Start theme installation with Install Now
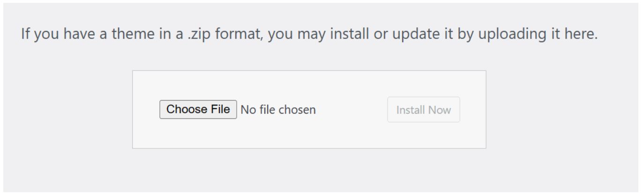The image size is (644, 195). pyautogui.click(x=423, y=110)
